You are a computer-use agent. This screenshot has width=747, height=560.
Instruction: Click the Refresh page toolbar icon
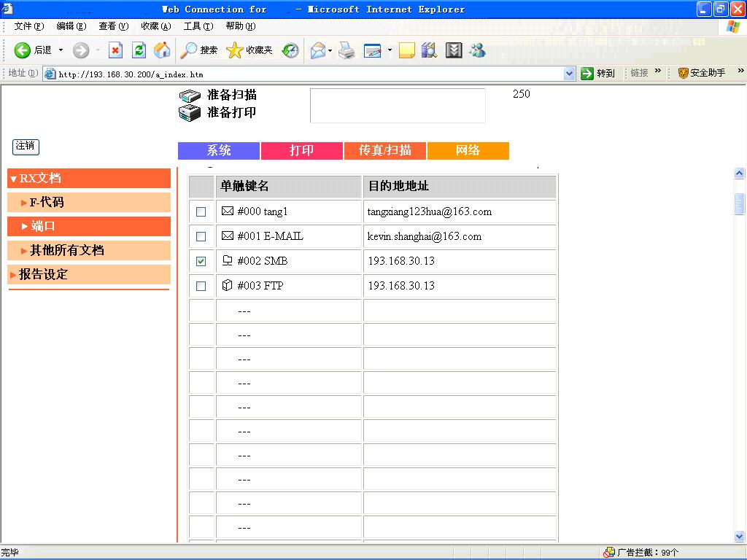click(x=139, y=50)
